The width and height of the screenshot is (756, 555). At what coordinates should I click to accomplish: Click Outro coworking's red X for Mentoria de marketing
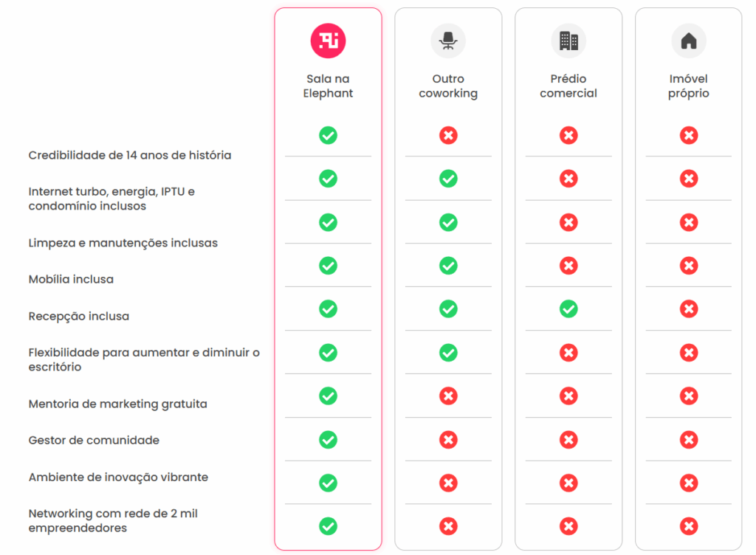[x=448, y=396]
